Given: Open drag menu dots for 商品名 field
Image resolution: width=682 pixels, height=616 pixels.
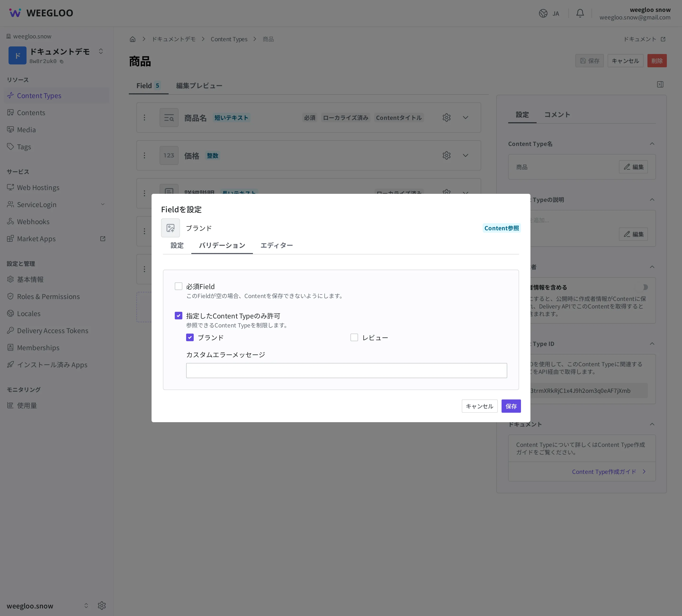Looking at the screenshot, I should (x=144, y=118).
